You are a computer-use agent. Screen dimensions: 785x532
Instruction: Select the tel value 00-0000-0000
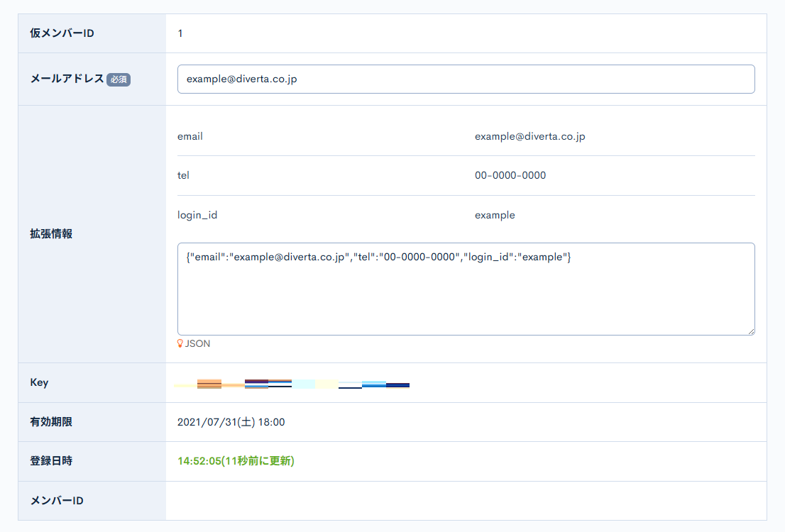510,175
